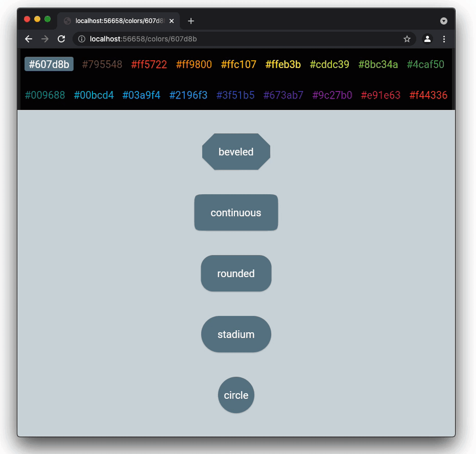
Task: Open the three-dot browser menu
Action: [444, 39]
